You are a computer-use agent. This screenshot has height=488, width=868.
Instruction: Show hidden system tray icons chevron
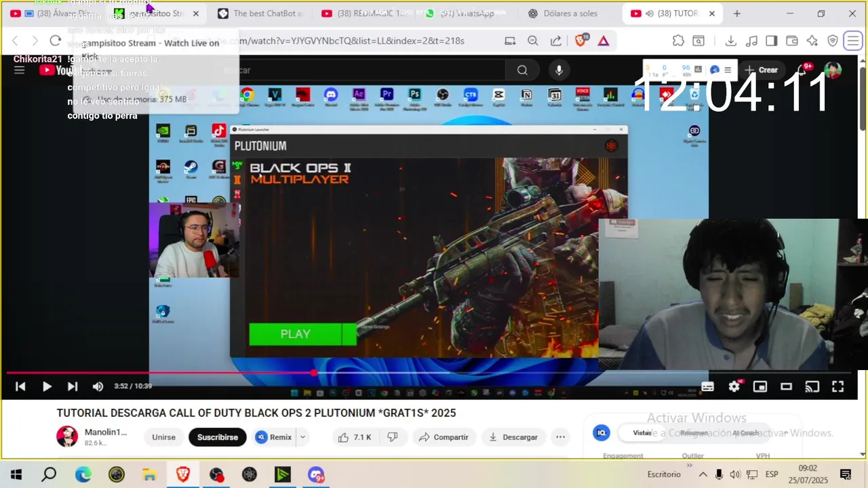pyautogui.click(x=703, y=474)
